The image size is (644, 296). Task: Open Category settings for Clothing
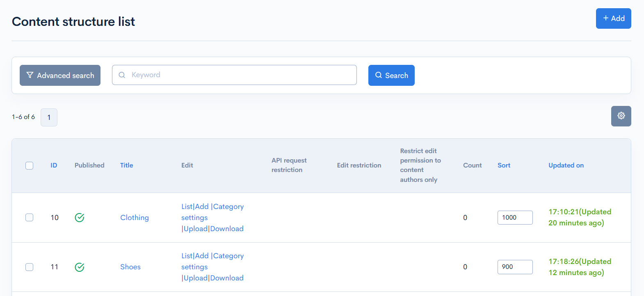[x=212, y=212]
